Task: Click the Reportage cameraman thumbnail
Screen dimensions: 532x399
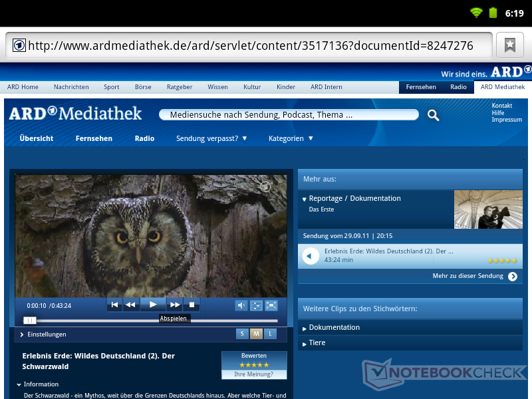Action: tap(488, 209)
